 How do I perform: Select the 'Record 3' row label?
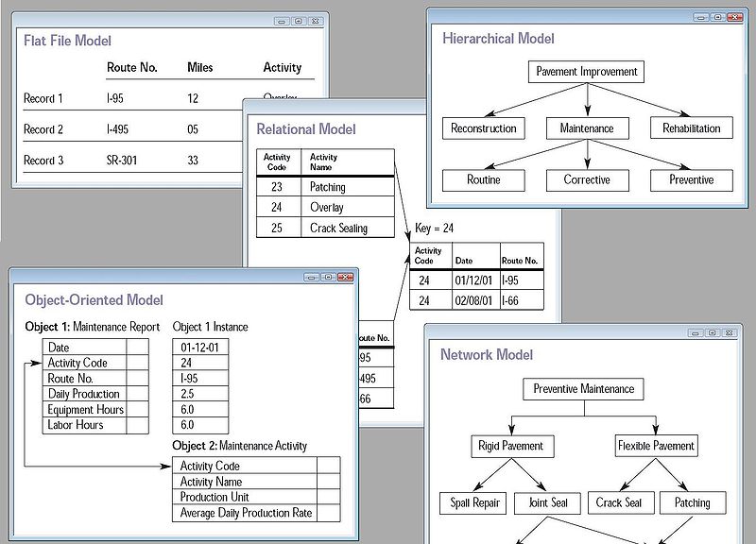point(43,160)
